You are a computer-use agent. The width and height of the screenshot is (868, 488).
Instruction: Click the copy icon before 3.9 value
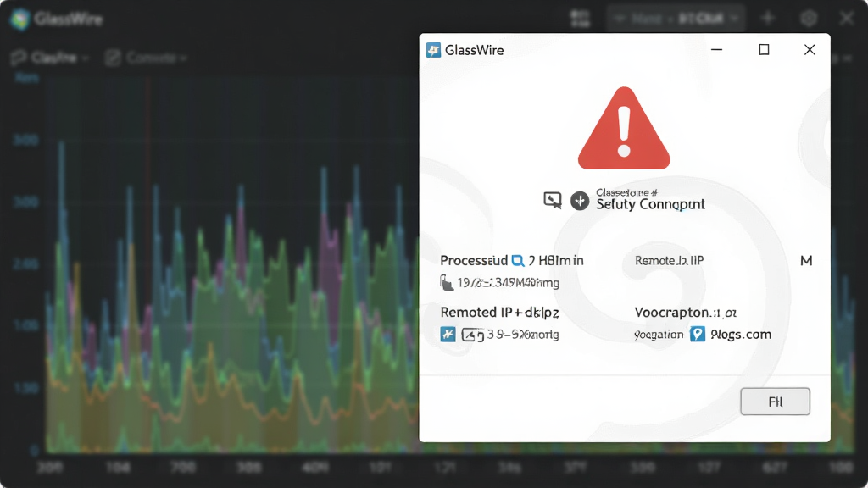[473, 335]
